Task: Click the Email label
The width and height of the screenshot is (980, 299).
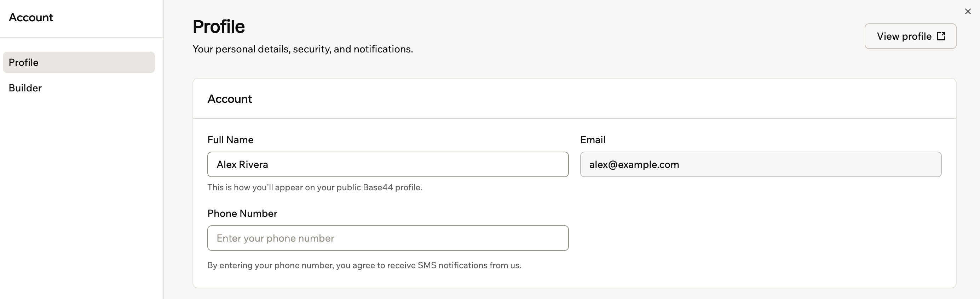Action: [x=593, y=140]
